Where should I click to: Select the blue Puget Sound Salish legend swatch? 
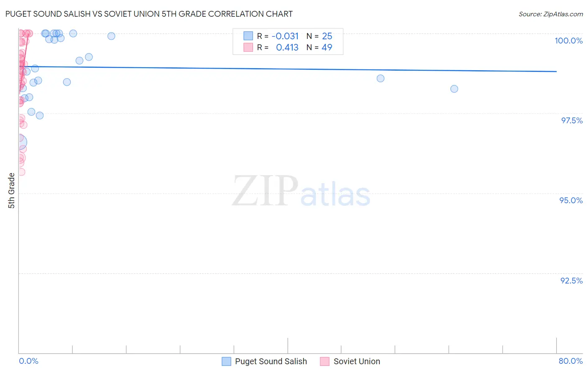(x=226, y=361)
